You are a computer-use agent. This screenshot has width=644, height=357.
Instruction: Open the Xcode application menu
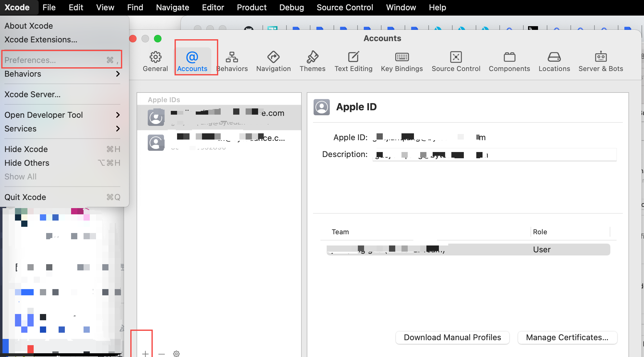click(x=17, y=7)
